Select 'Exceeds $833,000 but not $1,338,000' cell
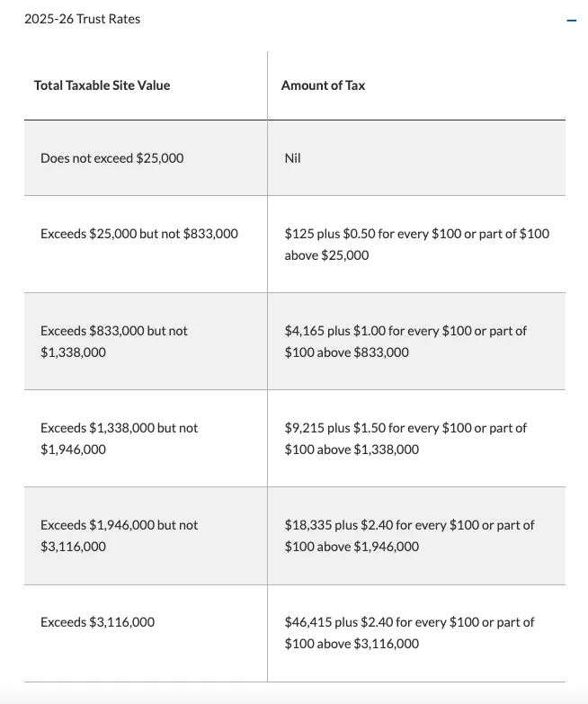Image resolution: width=588 pixels, height=704 pixels. [114, 341]
